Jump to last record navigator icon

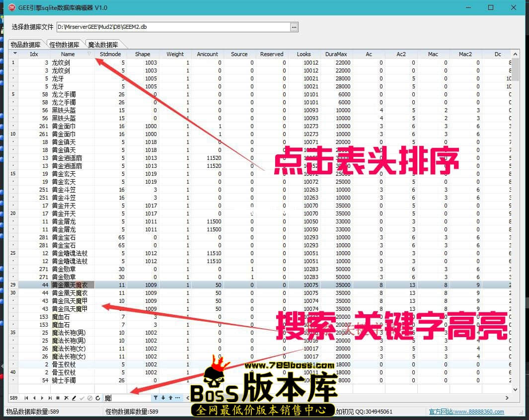pos(50,398)
